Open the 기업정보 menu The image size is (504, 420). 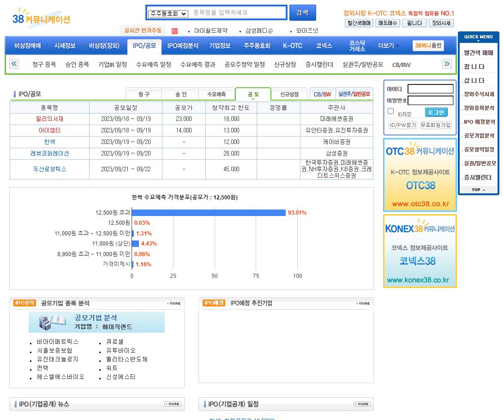(x=220, y=46)
